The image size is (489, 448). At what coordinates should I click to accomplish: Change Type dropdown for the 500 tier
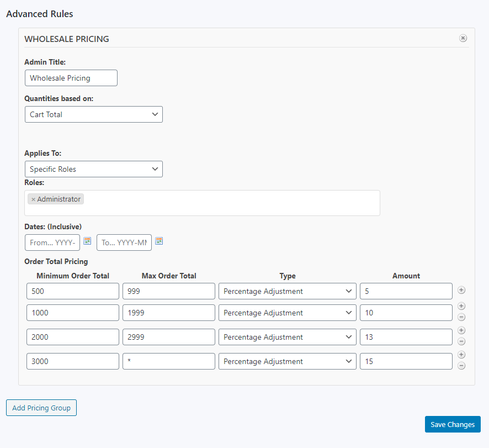point(287,291)
